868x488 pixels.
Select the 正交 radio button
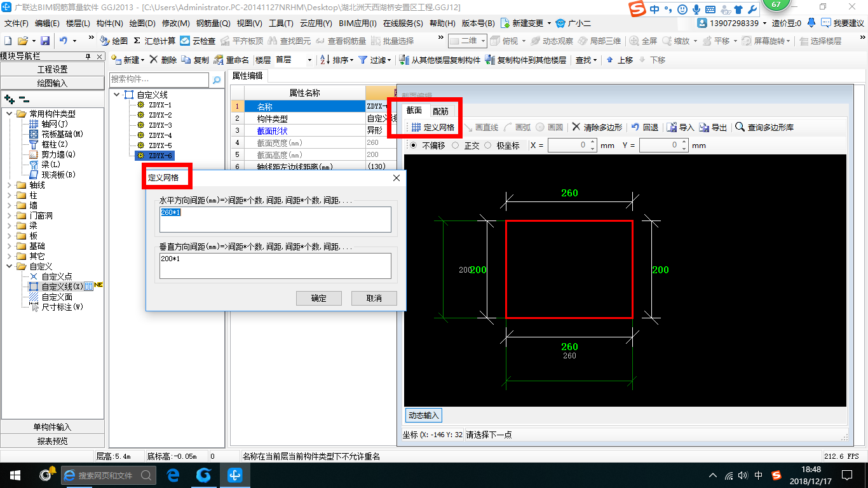455,146
